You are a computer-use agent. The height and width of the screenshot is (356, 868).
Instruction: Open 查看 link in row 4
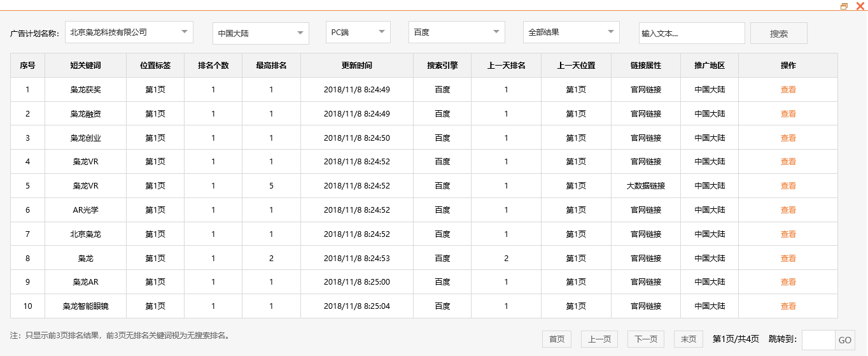(788, 162)
